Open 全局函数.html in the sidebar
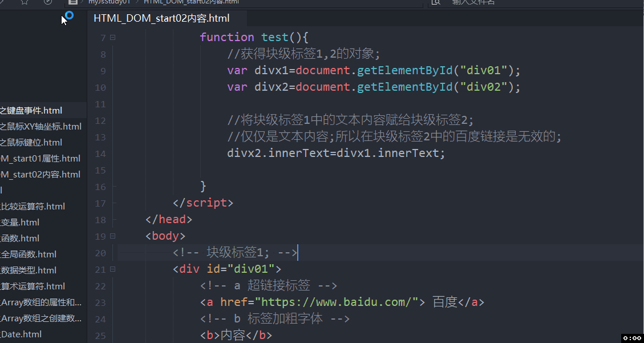The width and height of the screenshot is (644, 343). (29, 255)
